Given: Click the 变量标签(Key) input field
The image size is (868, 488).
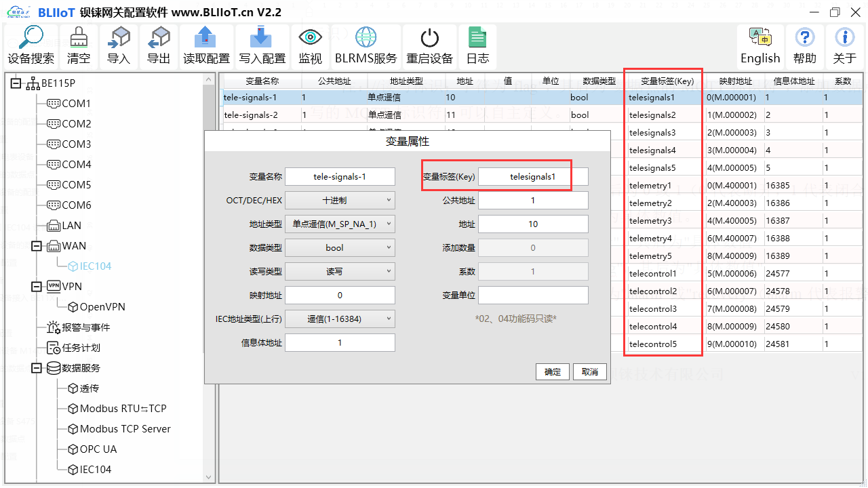Looking at the screenshot, I should coord(533,177).
